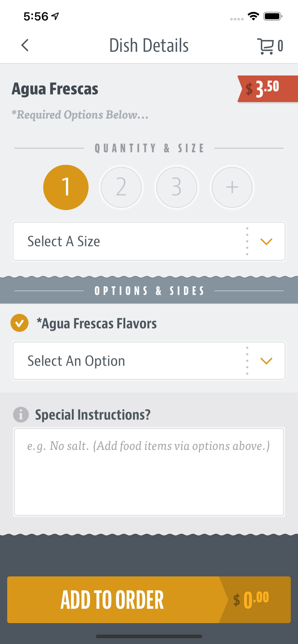
Task: Tap the location arrow next to time
Action: [55, 16]
